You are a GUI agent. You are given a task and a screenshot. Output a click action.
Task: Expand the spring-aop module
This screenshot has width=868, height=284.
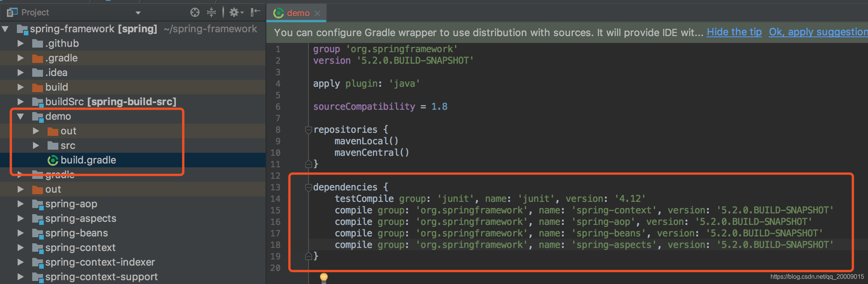tap(21, 204)
